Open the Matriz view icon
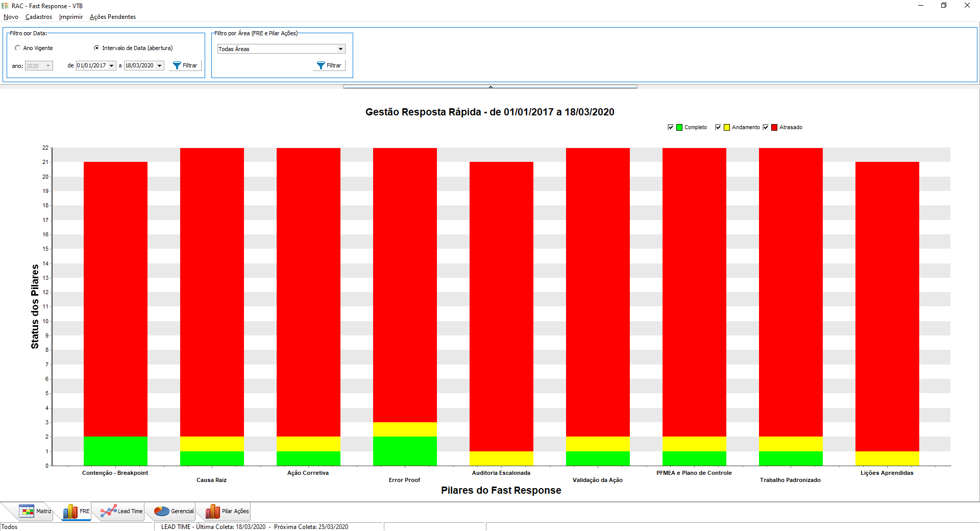This screenshot has height=531, width=980. 27,511
